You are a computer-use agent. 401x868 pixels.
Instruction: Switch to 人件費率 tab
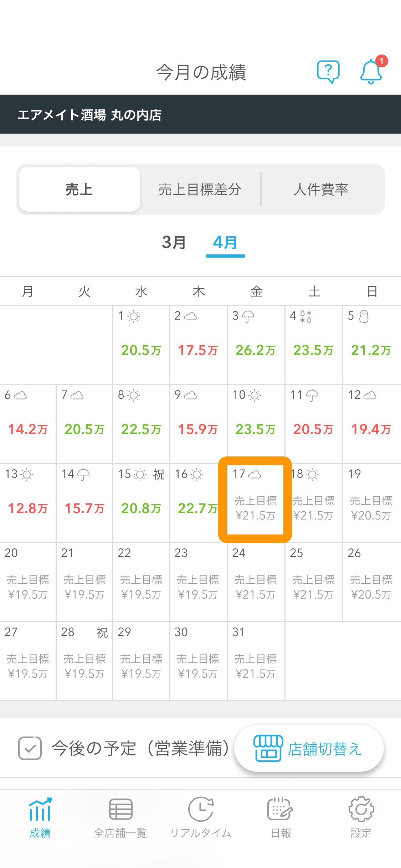(x=321, y=189)
